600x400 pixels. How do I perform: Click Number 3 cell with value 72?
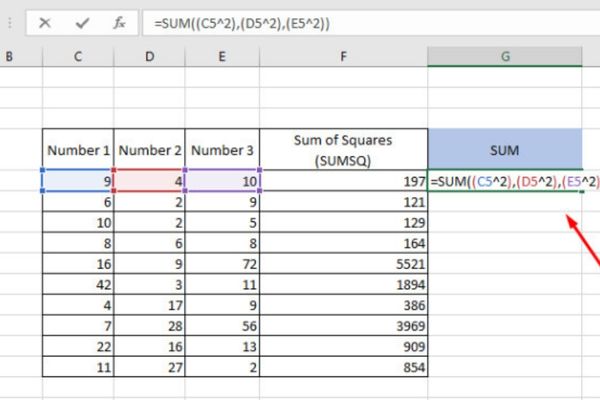222,264
